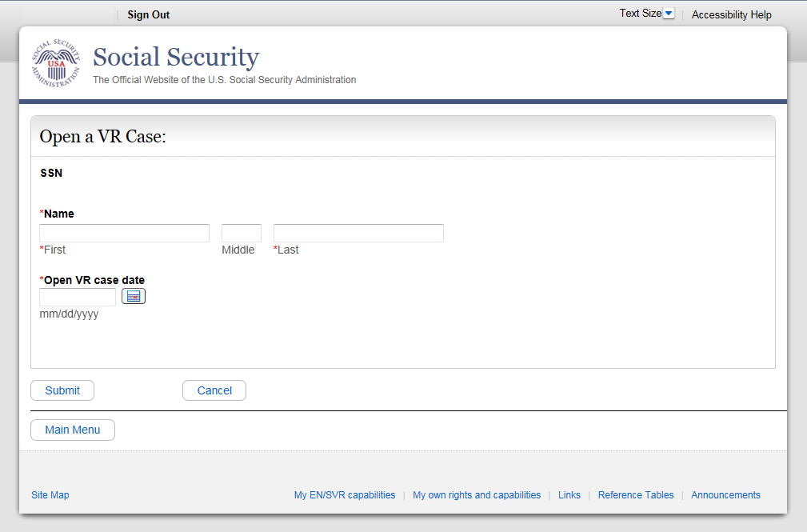Focus the Middle name input field
The image size is (807, 532).
pos(242,233)
